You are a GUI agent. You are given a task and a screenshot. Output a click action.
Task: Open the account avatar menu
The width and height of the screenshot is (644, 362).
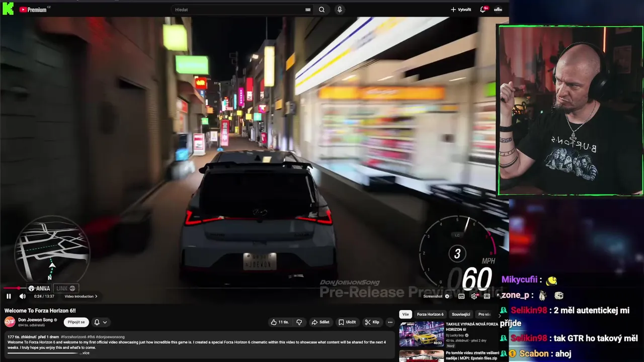(498, 10)
